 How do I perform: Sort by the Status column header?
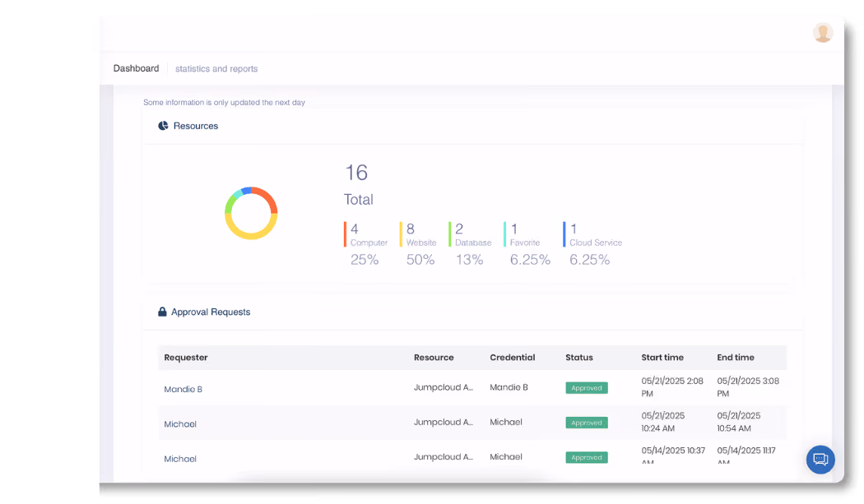[579, 358]
